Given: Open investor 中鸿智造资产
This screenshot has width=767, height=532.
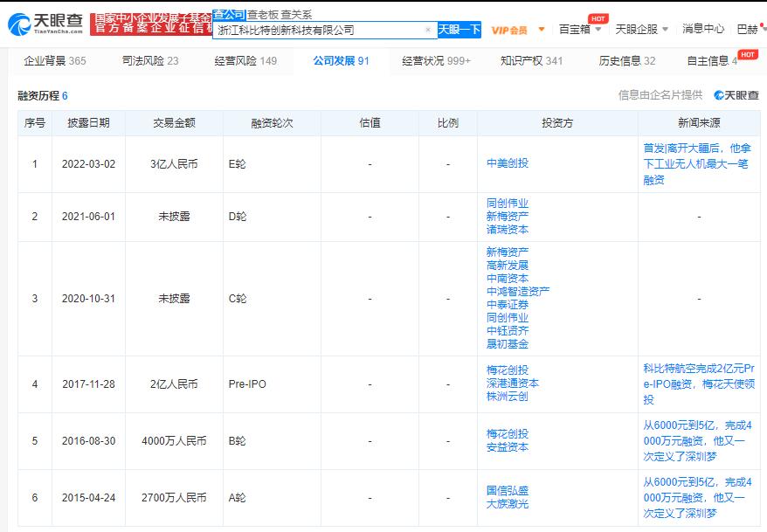Looking at the screenshot, I should click(x=518, y=292).
